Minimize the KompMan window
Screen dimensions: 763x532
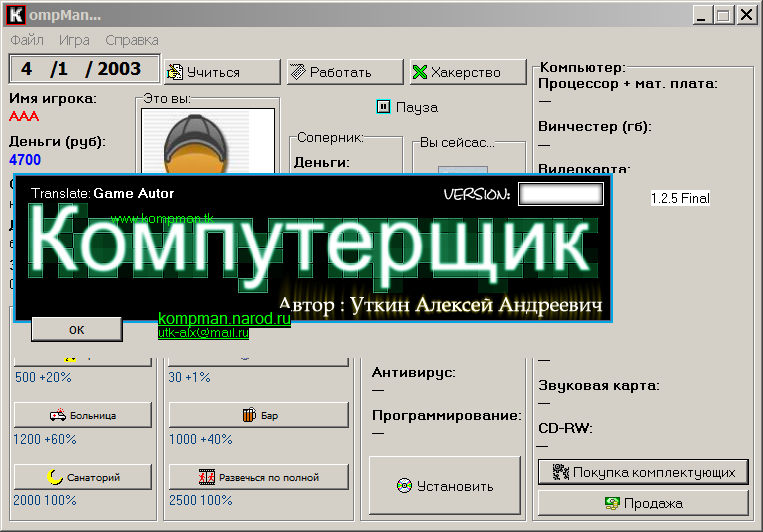click(x=701, y=15)
